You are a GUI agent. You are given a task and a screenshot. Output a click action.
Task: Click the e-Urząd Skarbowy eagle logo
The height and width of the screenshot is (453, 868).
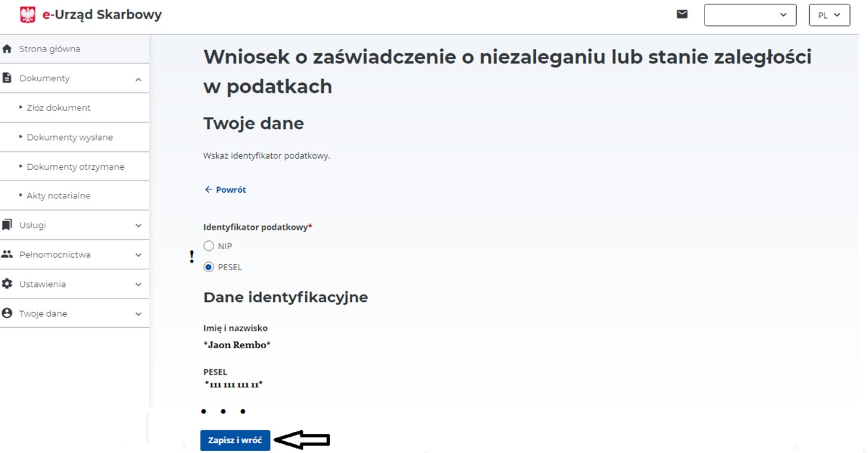(27, 15)
